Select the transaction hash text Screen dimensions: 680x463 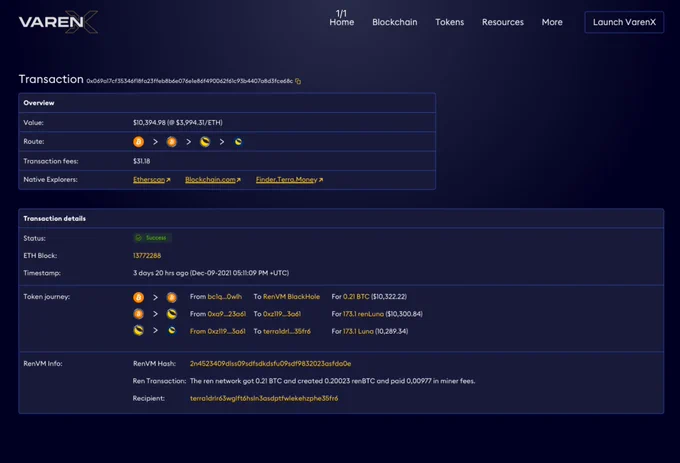click(190, 81)
